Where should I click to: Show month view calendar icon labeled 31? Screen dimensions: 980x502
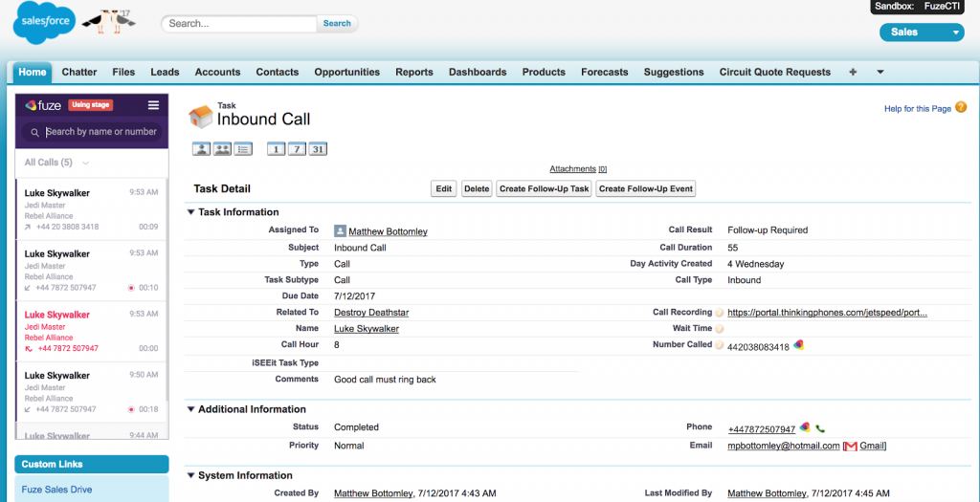[318, 149]
